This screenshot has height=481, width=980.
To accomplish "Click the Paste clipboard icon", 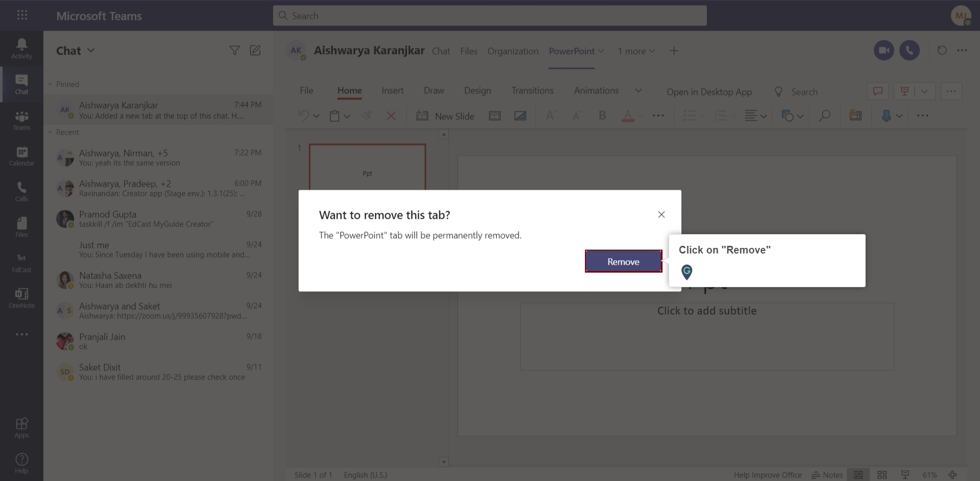I will coord(334,116).
